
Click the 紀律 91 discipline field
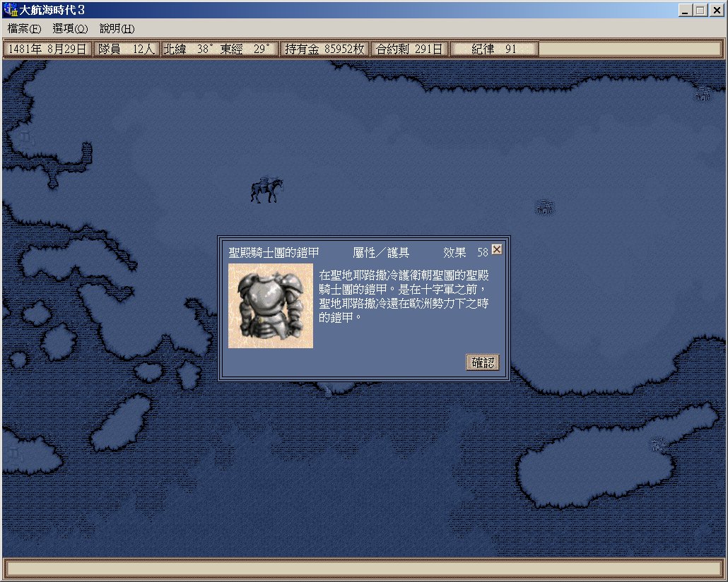494,49
